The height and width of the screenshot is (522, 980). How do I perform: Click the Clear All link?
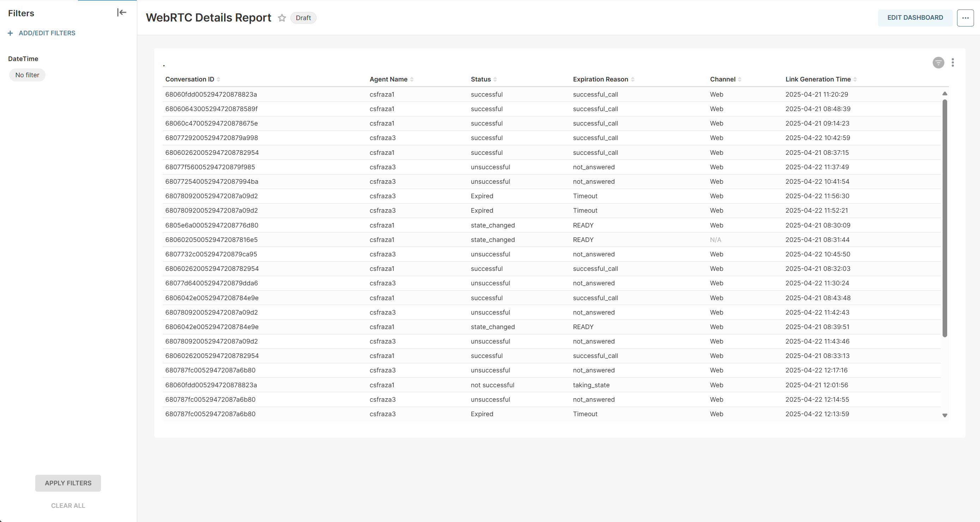tap(68, 506)
